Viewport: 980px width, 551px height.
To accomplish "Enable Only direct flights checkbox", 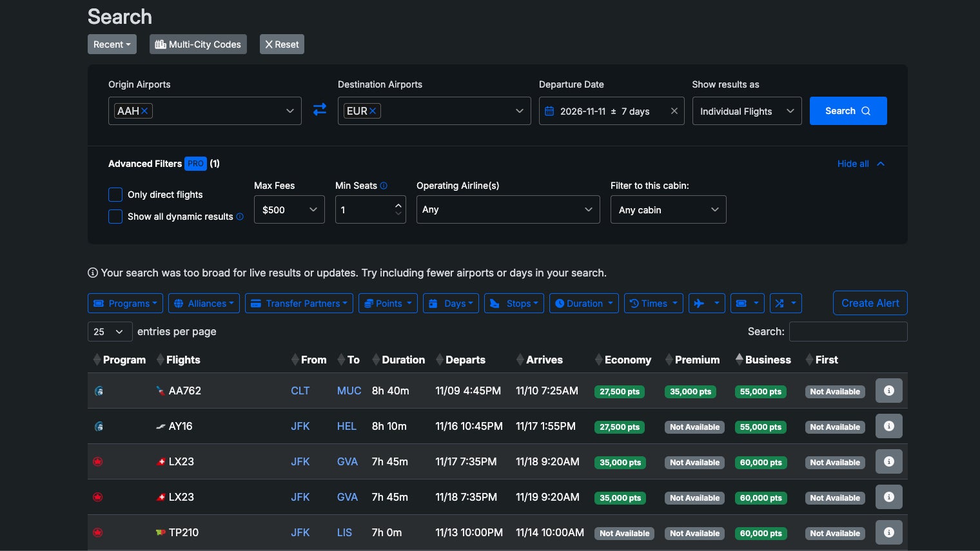I will click(x=115, y=195).
